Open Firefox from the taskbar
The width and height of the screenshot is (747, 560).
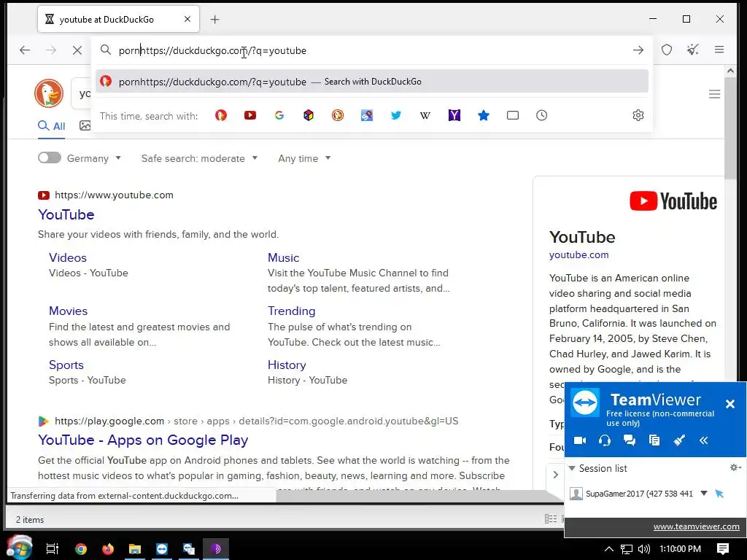108,549
